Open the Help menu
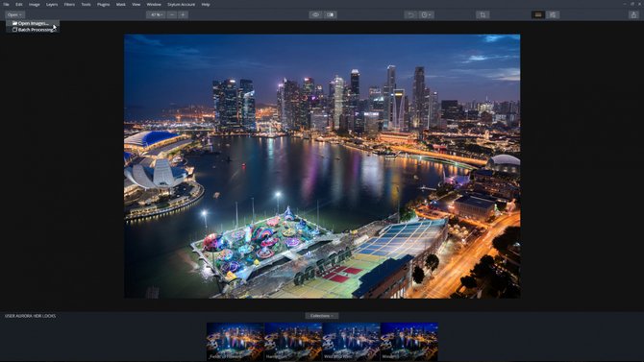This screenshot has width=644, height=362. [206, 4]
